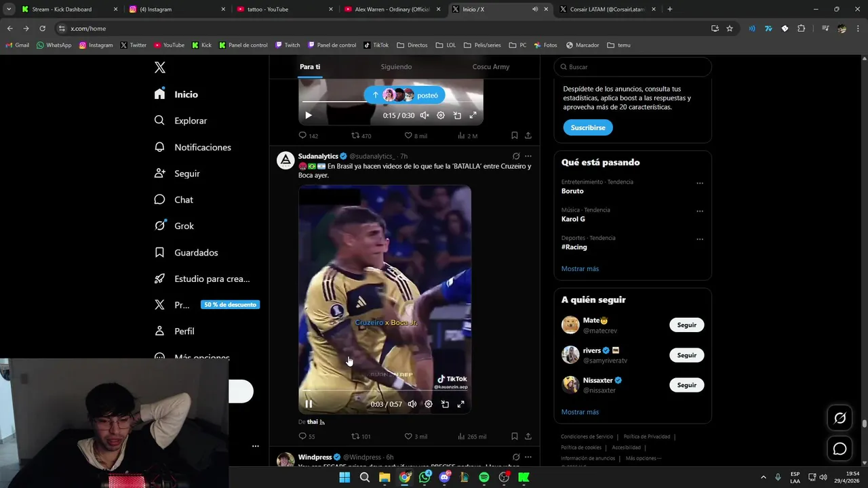Share the top video post
Viewport: 868px width, 488px height.
click(x=528, y=136)
